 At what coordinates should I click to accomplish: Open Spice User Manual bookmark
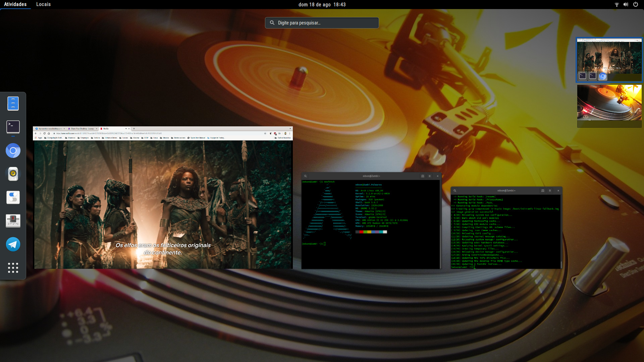pos(196,138)
